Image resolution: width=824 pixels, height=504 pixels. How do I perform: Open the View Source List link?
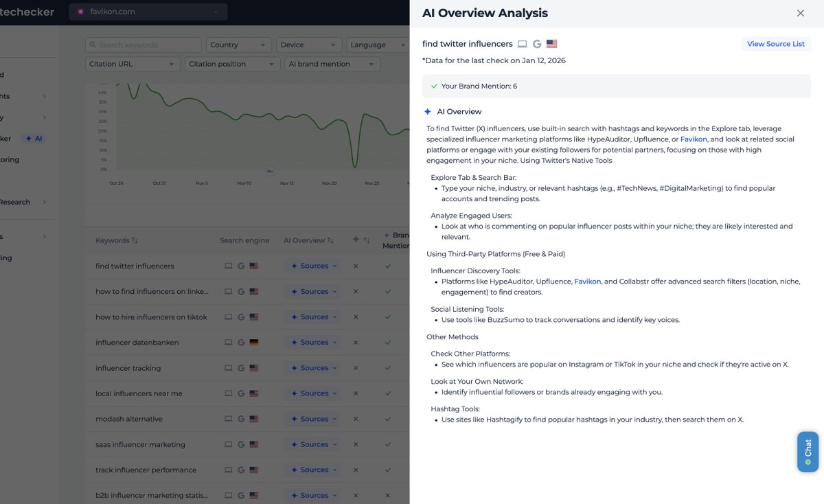pyautogui.click(x=776, y=44)
